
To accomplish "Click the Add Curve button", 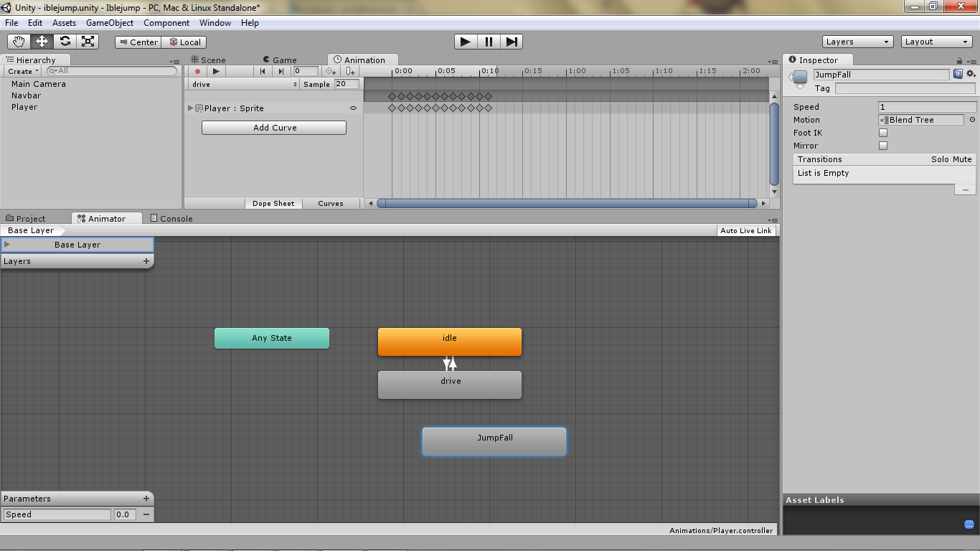I will pos(273,127).
